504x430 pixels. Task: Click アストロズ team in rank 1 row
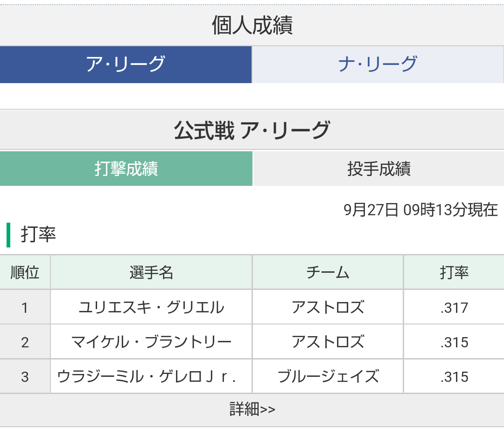328,307
